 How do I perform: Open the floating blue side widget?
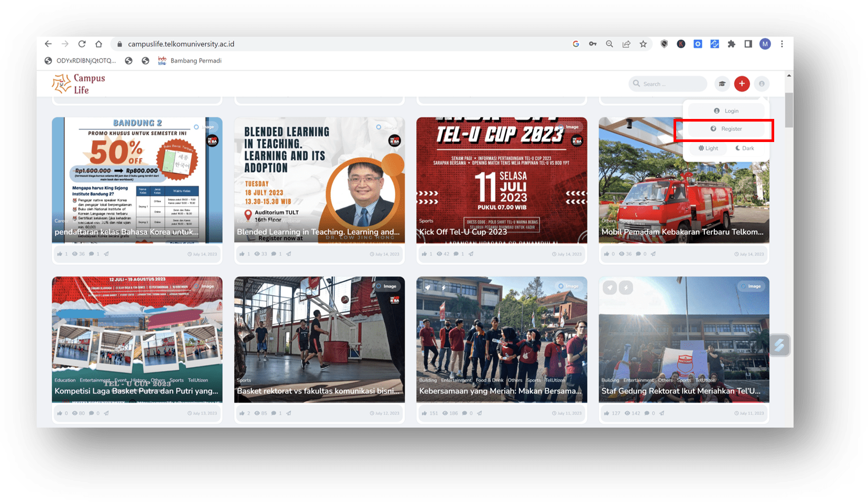click(x=780, y=345)
